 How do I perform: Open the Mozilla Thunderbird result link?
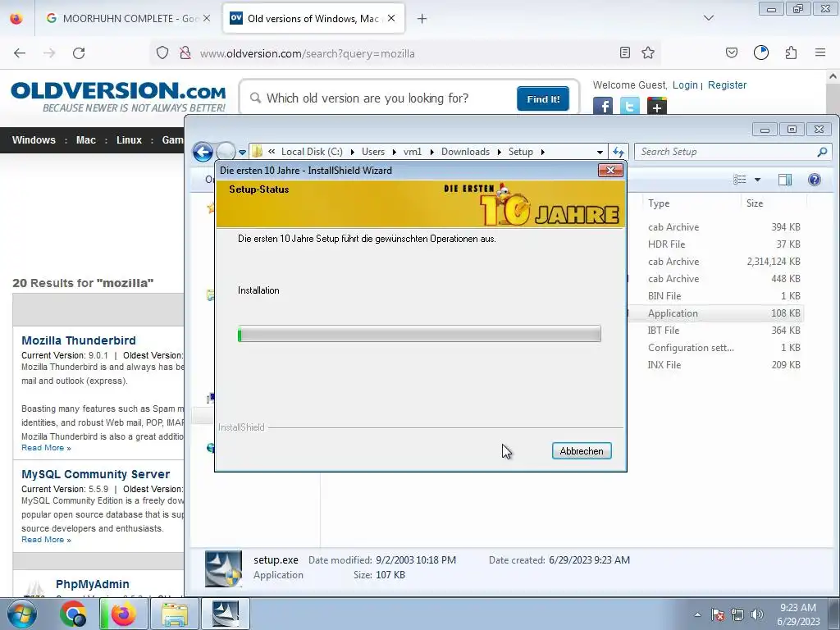coord(79,340)
